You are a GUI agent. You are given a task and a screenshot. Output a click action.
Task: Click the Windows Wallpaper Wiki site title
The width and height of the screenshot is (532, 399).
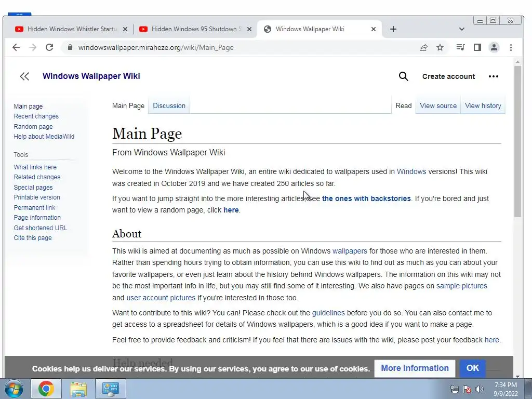[91, 76]
